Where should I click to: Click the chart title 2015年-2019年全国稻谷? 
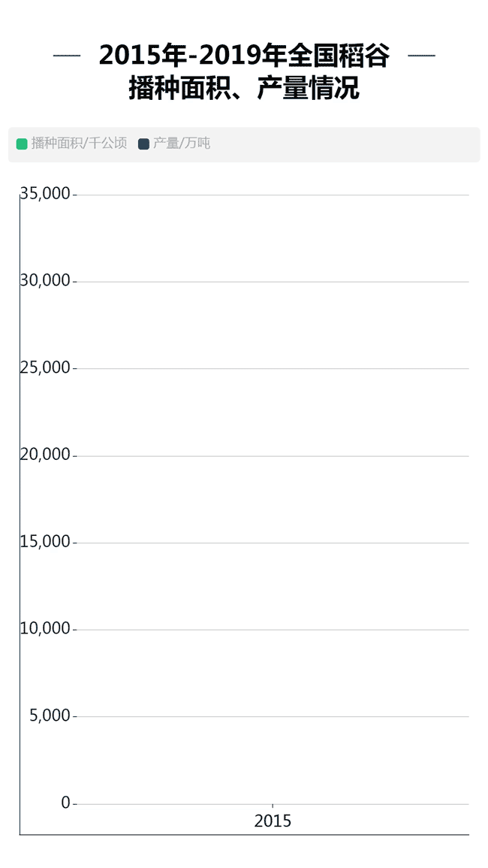(x=244, y=56)
